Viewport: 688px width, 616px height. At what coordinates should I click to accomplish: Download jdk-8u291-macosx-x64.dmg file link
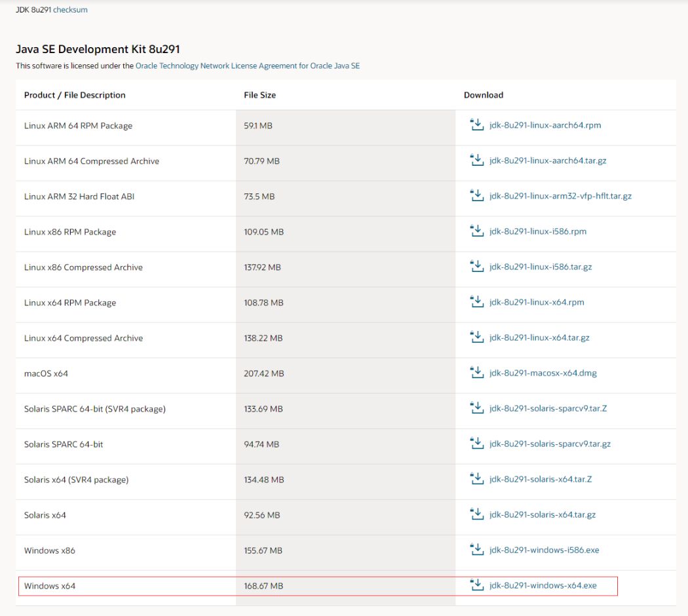(x=543, y=373)
